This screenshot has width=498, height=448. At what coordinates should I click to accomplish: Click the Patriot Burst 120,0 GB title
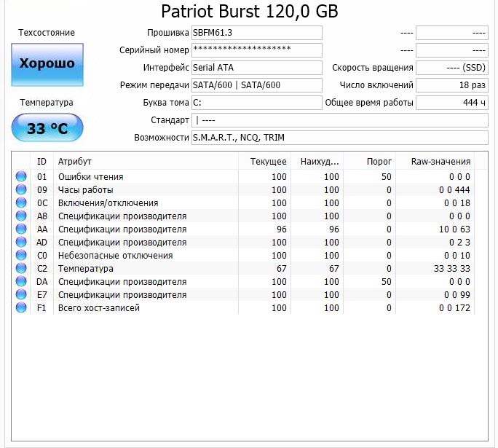pos(250,12)
